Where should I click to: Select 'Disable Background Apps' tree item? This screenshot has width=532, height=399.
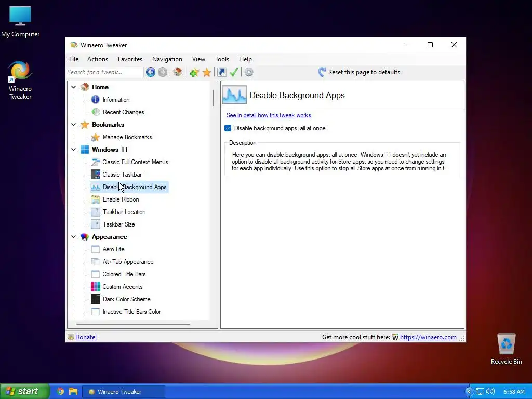pyautogui.click(x=135, y=187)
